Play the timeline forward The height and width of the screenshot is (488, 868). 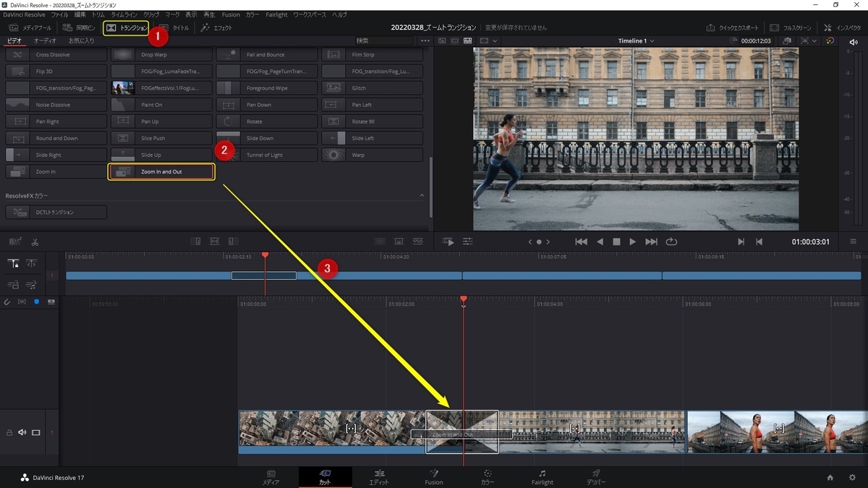[x=633, y=241]
